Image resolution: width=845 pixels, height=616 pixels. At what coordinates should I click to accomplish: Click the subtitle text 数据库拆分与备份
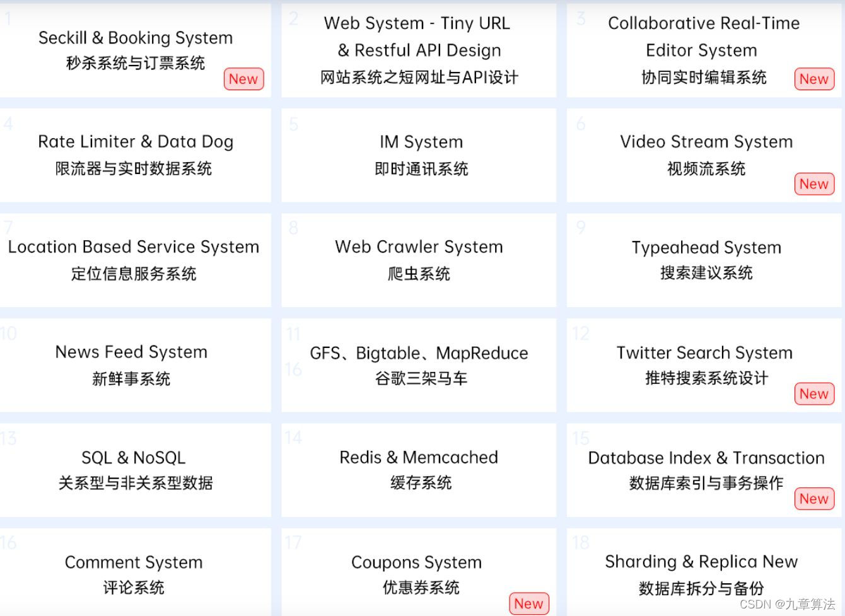coord(701,588)
